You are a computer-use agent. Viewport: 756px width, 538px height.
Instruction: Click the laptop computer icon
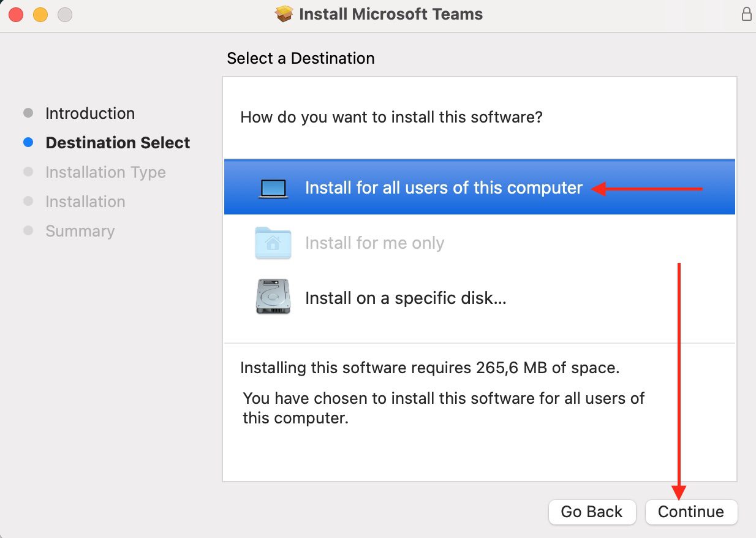point(273,188)
